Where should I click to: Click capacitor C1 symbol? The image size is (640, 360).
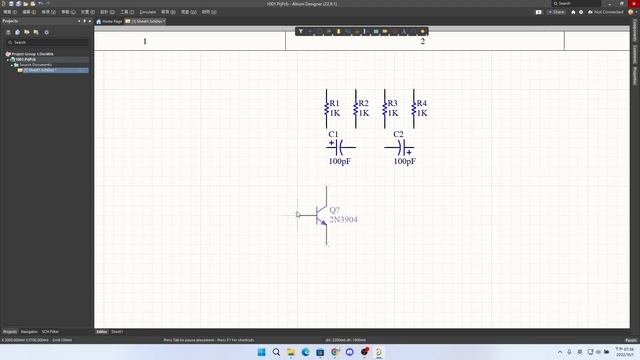click(x=340, y=147)
